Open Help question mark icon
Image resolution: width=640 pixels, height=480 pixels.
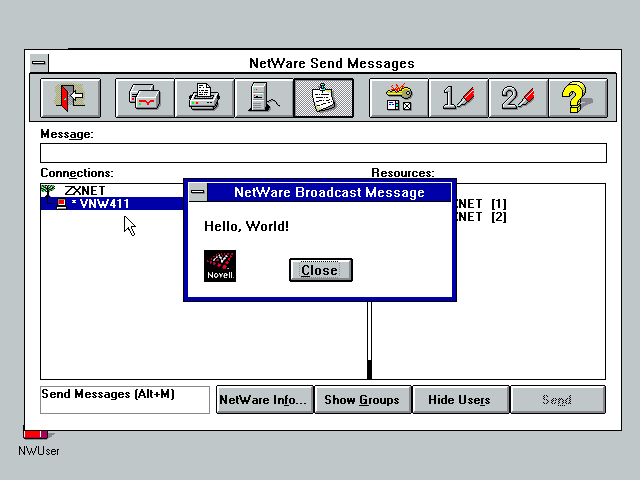pyautogui.click(x=578, y=98)
